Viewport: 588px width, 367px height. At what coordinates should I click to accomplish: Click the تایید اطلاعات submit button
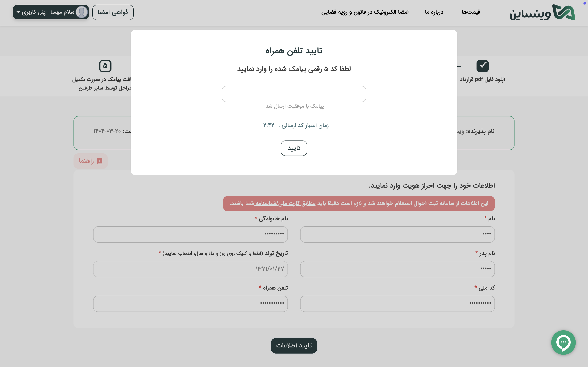pos(294,345)
